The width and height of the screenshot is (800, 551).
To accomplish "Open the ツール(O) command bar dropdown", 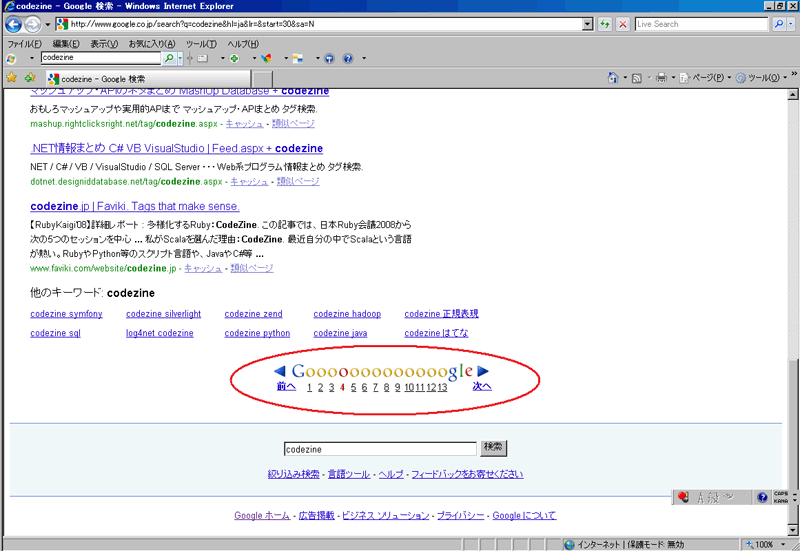I will (x=760, y=78).
